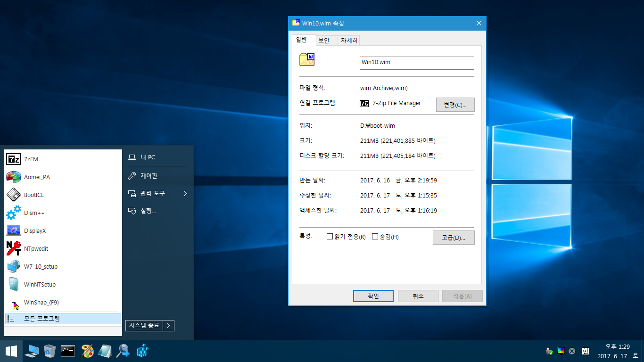Open Dism++ gear icon entry
Image resolution: width=644 pixels, height=362 pixels.
click(63, 213)
